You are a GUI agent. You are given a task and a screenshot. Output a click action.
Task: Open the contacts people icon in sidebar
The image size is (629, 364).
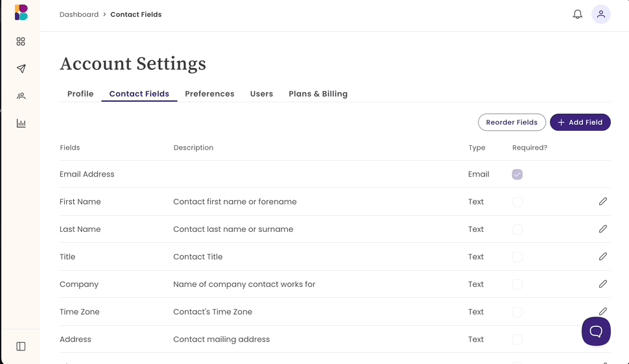click(21, 96)
